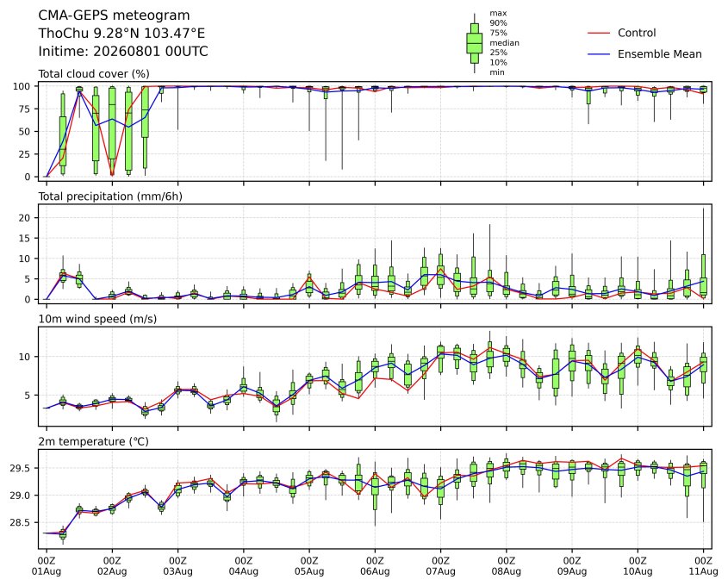Click the 100 tick on cloud cover axis
This screenshot has width=728, height=586.
[22, 86]
